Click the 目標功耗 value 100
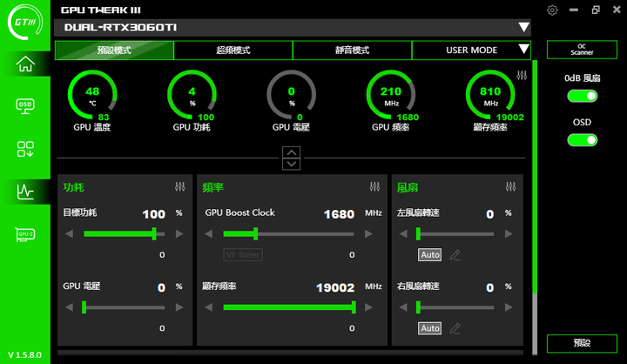The width and height of the screenshot is (627, 364). point(154,214)
